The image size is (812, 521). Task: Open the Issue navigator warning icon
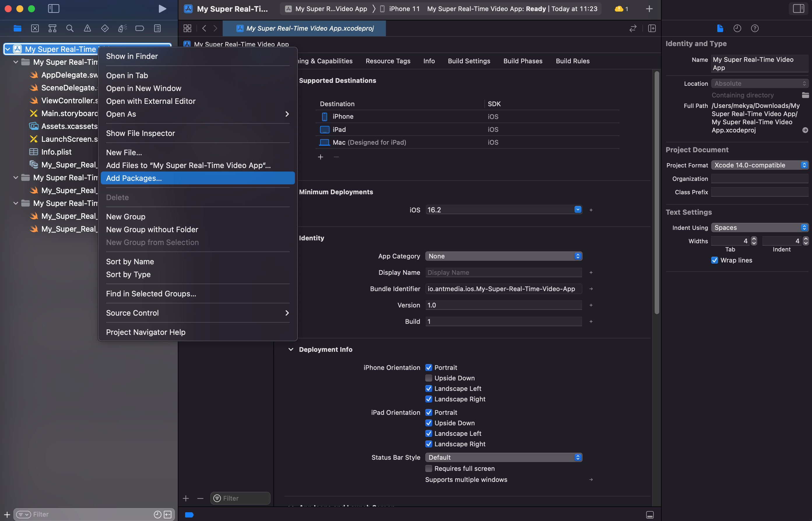coord(87,28)
